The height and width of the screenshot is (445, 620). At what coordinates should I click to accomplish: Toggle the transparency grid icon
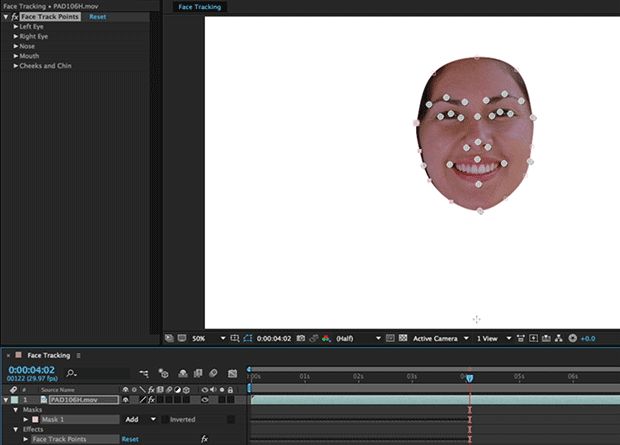pos(403,338)
